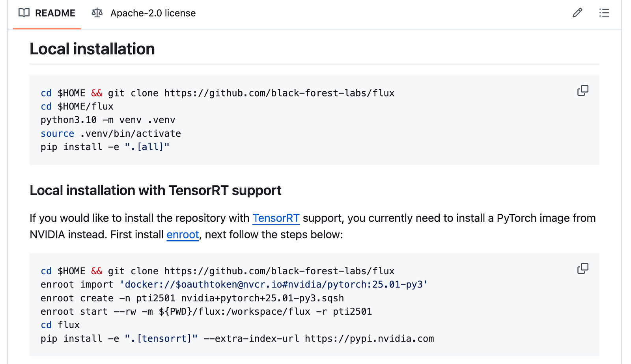
Task: Open the enroot link
Action: tap(182, 235)
